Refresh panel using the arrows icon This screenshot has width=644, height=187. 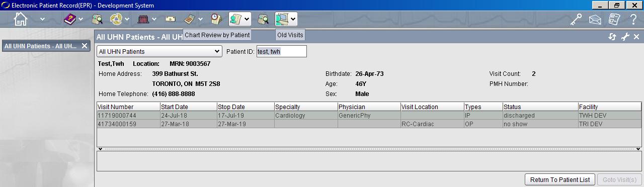(612, 37)
